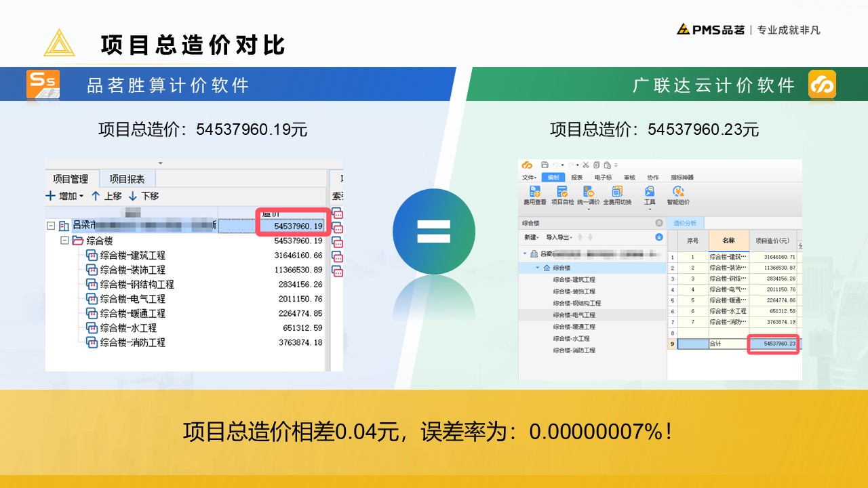Click the scissors cut icon in the 广联达 quick bar

click(586, 165)
